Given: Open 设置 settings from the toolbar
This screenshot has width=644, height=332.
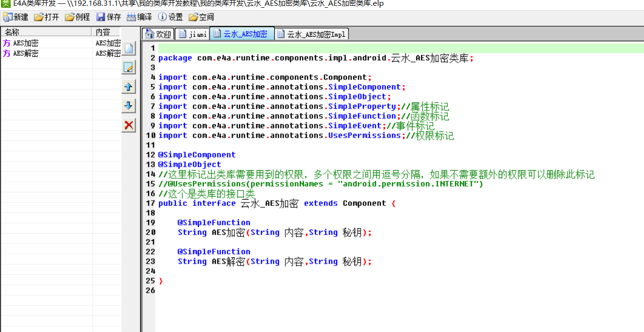Looking at the screenshot, I should pos(170,17).
